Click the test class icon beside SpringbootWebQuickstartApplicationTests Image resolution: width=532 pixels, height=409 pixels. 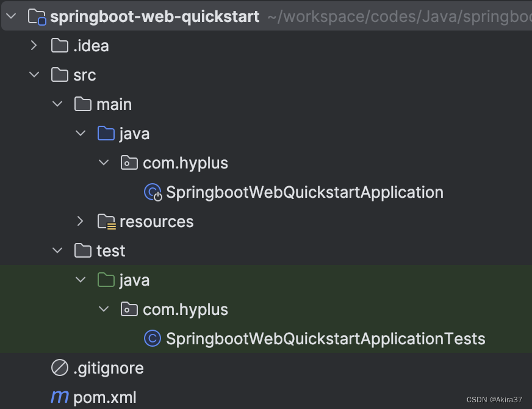(x=151, y=338)
